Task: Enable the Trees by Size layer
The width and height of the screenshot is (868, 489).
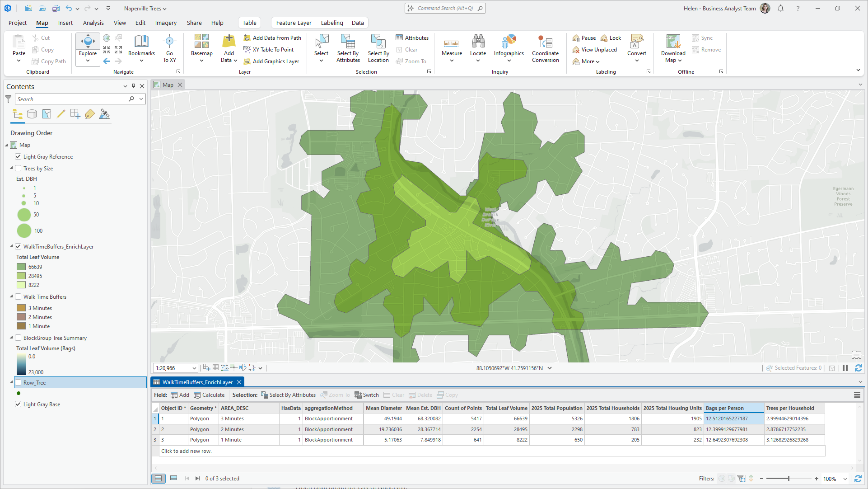Action: (x=18, y=168)
